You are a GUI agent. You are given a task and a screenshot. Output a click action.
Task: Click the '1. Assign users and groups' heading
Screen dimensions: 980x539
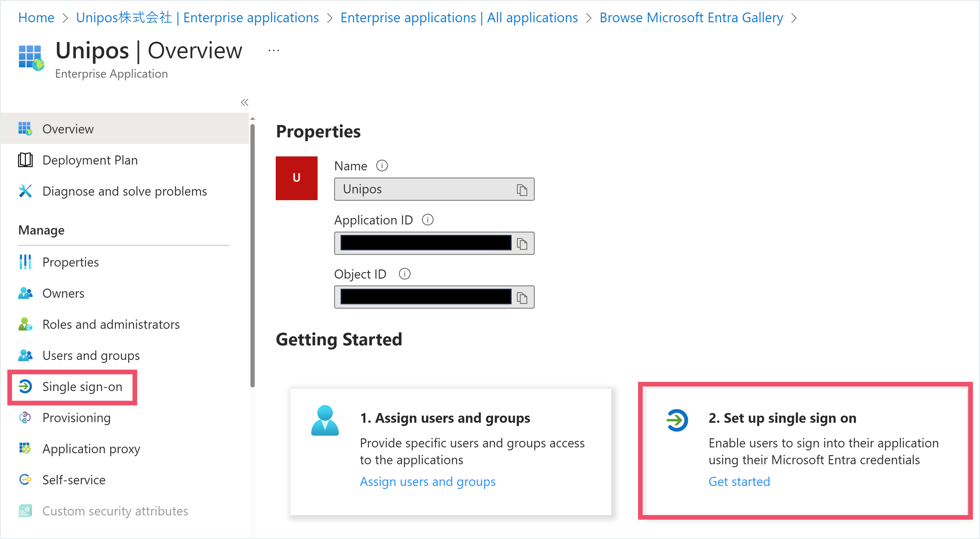[445, 418]
